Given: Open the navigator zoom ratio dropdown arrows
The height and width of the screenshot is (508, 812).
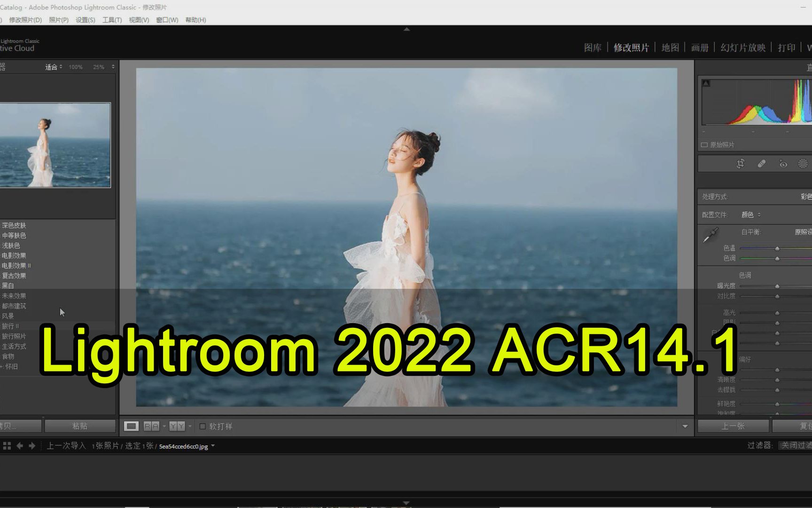Looking at the screenshot, I should [113, 67].
